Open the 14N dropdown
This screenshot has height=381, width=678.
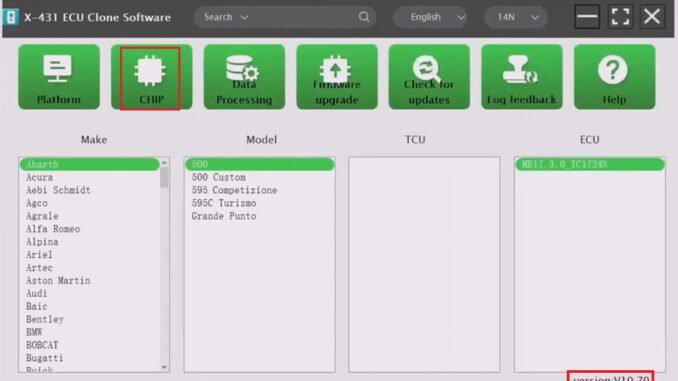point(516,17)
